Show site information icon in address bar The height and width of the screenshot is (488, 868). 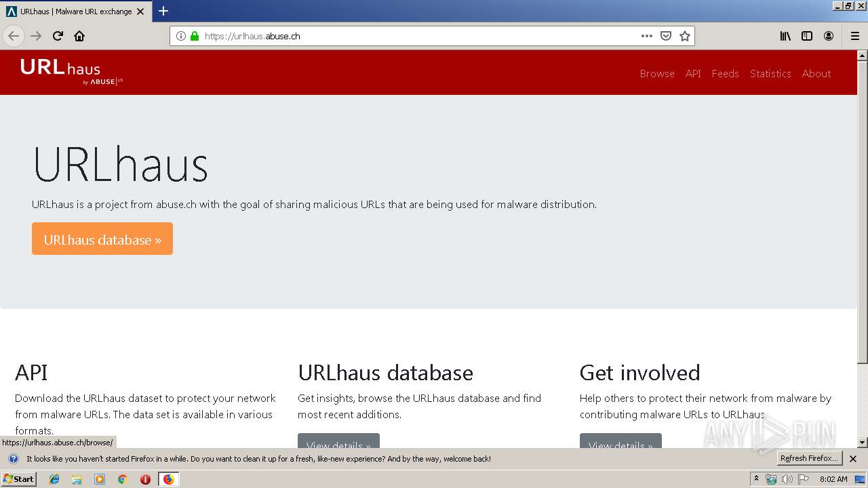[x=181, y=36]
